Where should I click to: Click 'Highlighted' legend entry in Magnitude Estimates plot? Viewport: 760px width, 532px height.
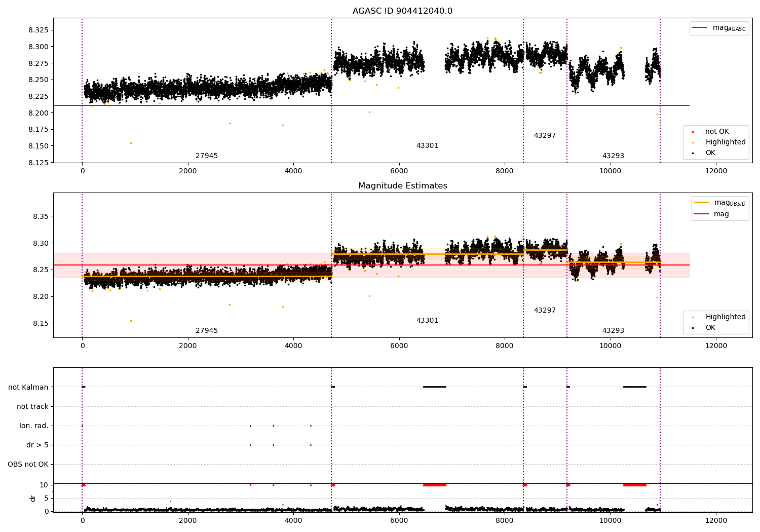coord(725,317)
